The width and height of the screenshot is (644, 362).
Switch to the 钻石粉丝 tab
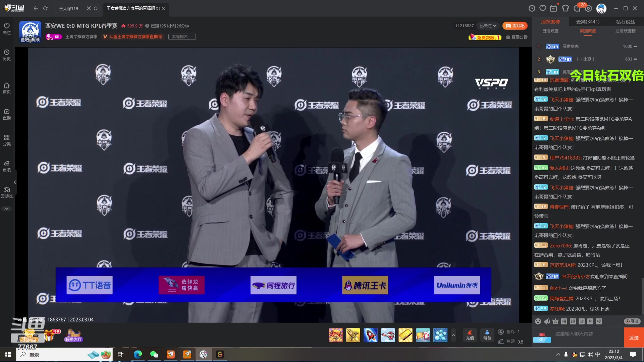[x=626, y=22]
